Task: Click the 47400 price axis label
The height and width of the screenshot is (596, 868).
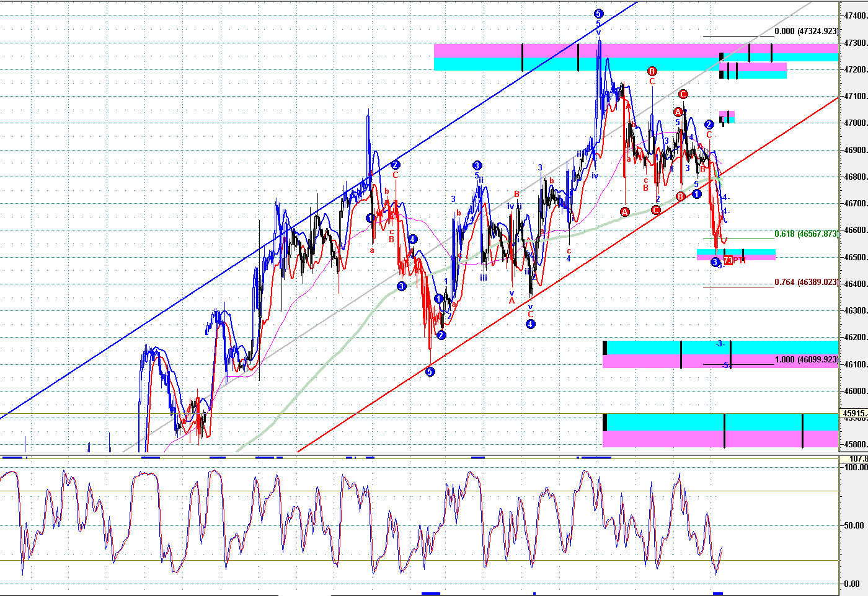Action: [856, 16]
